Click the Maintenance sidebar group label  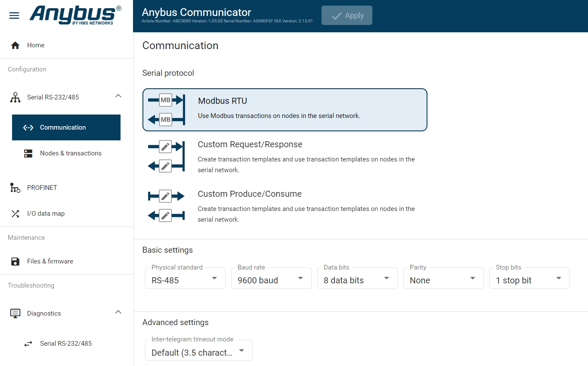pos(26,238)
